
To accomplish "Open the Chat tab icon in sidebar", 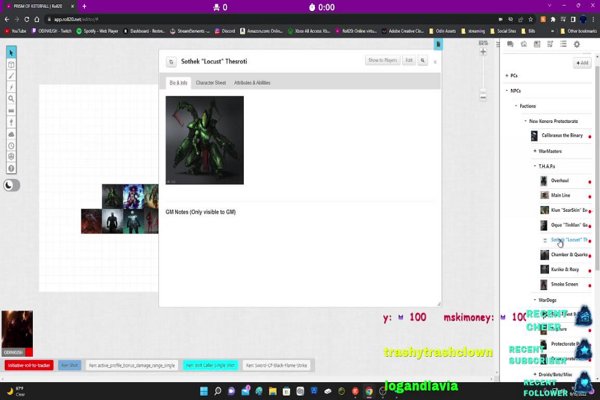I will point(510,44).
